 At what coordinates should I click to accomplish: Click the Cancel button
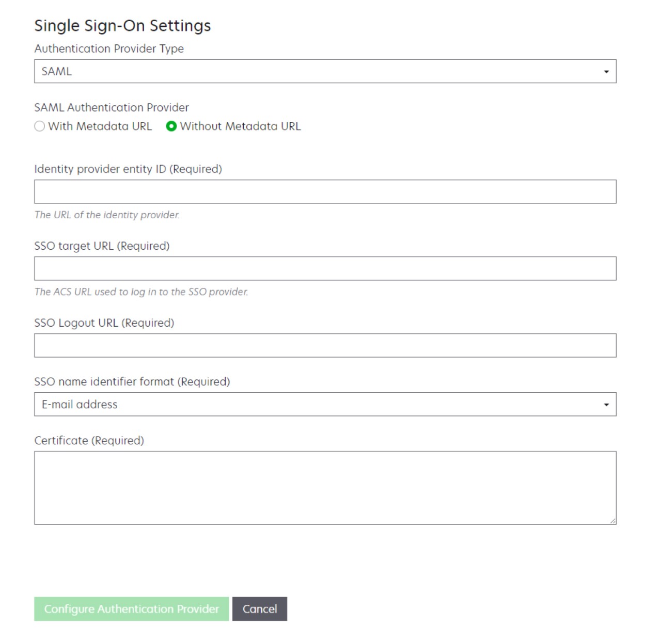click(260, 608)
